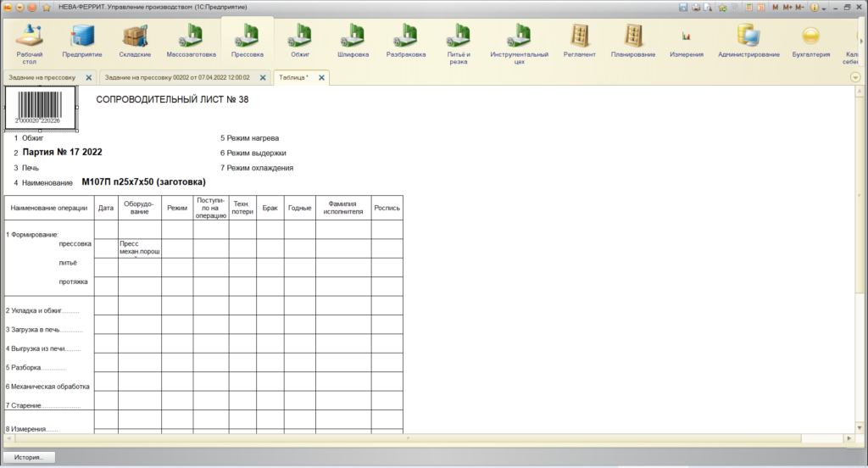Click the Техн. потери column header
The image size is (868, 468).
pyautogui.click(x=242, y=209)
